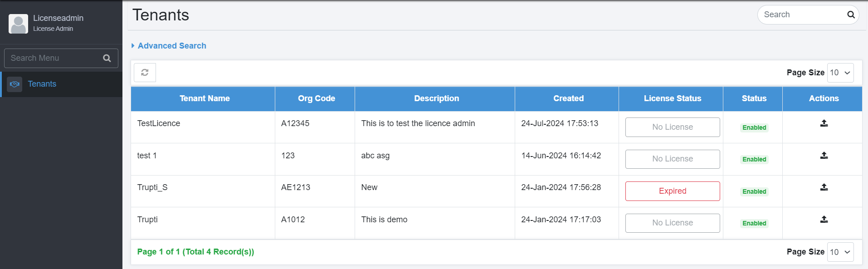Click the Search Menu magnifier icon
Image resolution: width=868 pixels, height=269 pixels.
coord(107,58)
